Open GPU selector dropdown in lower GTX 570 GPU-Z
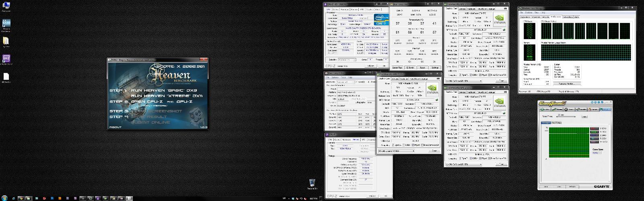The width and height of the screenshot is (644, 201). pos(464,164)
